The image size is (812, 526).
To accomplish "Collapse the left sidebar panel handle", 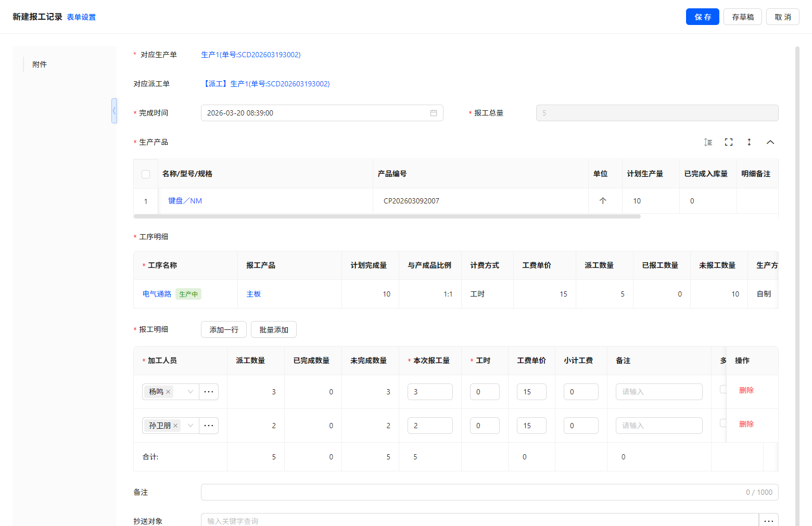I will [114, 111].
